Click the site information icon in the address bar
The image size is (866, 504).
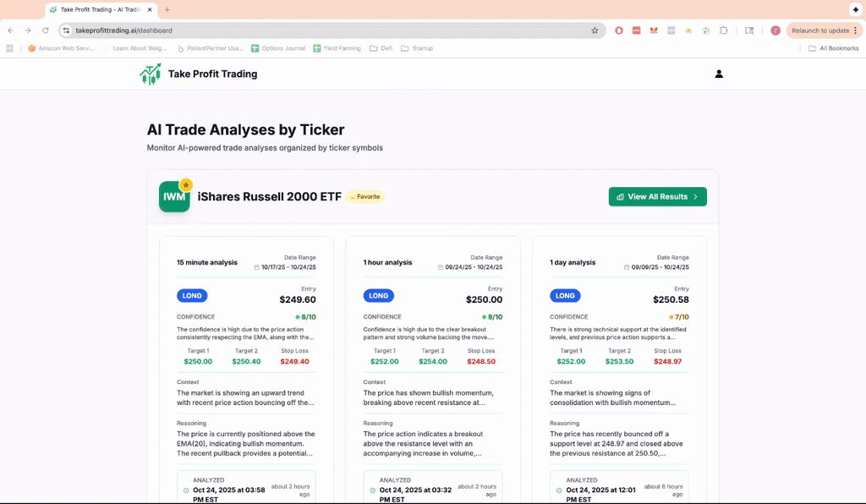[65, 30]
